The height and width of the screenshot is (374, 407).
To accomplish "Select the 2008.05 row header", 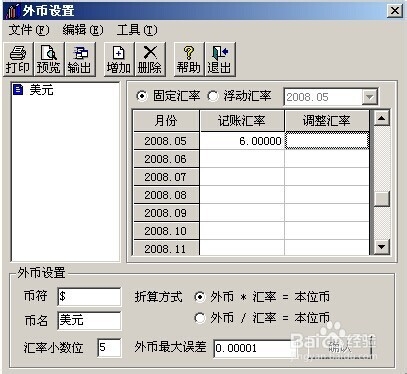I will point(166,141).
